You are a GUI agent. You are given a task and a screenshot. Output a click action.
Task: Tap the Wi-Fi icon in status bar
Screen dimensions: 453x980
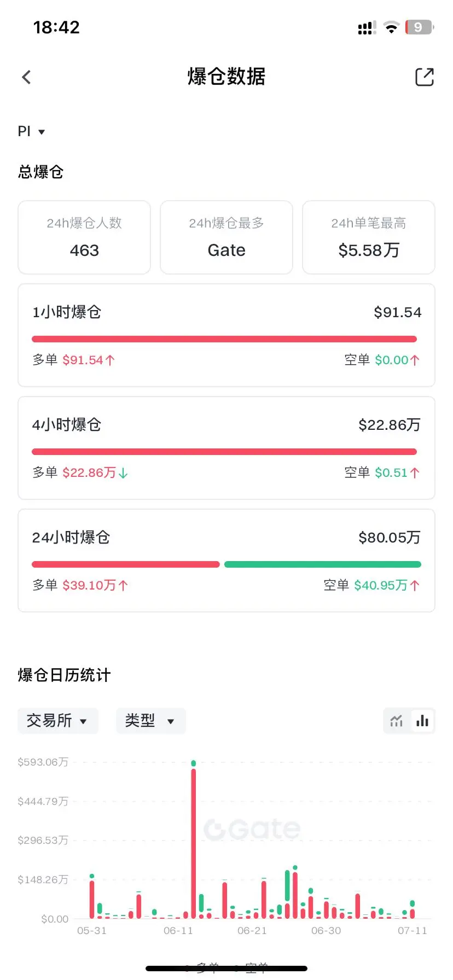pyautogui.click(x=391, y=27)
